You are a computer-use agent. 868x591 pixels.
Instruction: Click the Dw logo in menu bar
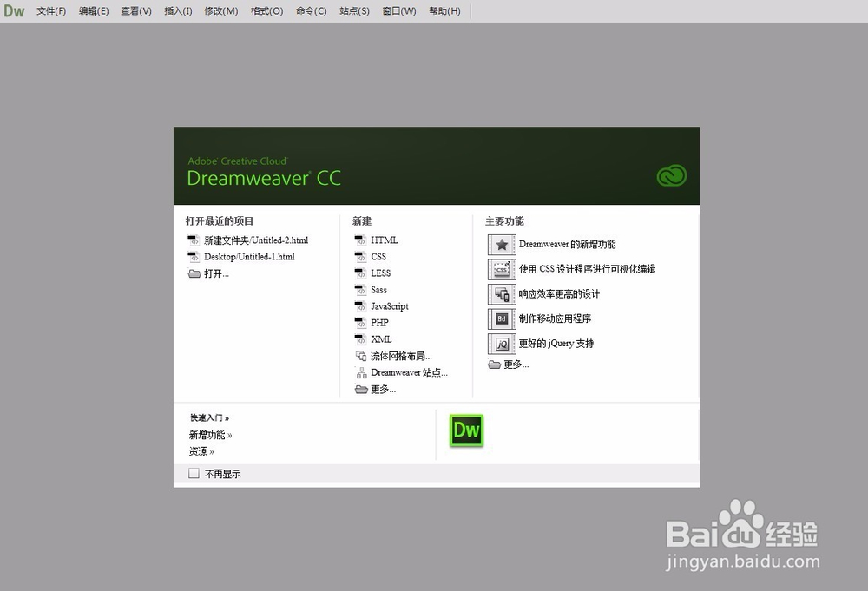coord(14,11)
